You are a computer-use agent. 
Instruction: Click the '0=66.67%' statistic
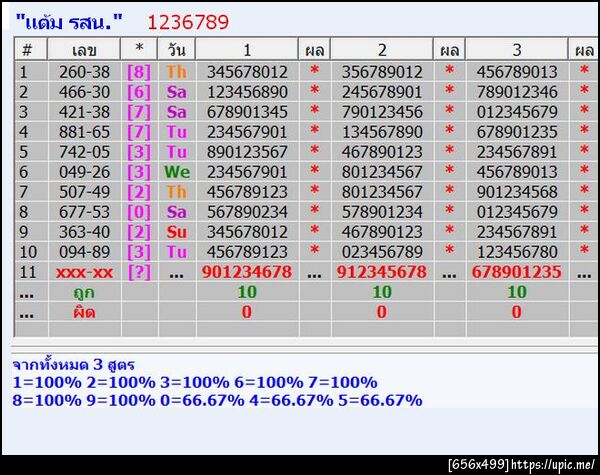[x=202, y=400]
